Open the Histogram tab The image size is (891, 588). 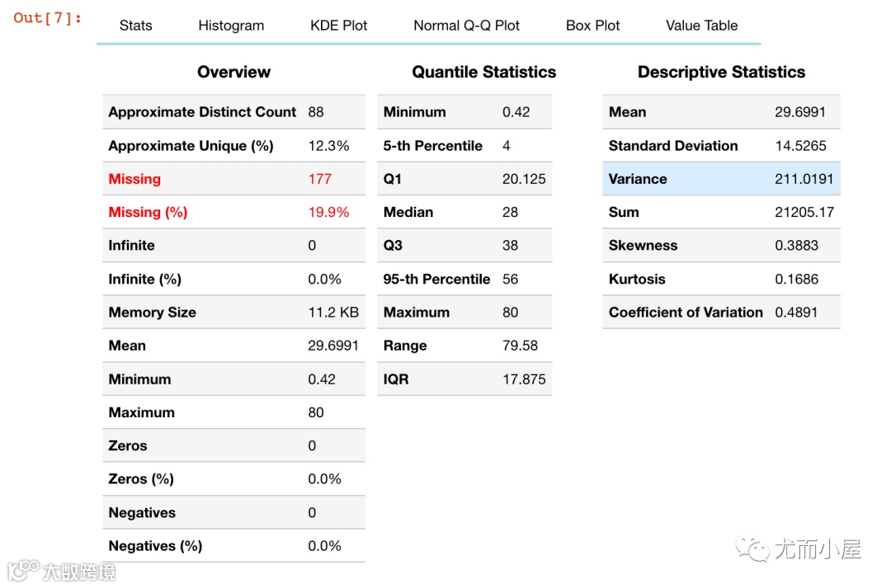[231, 26]
